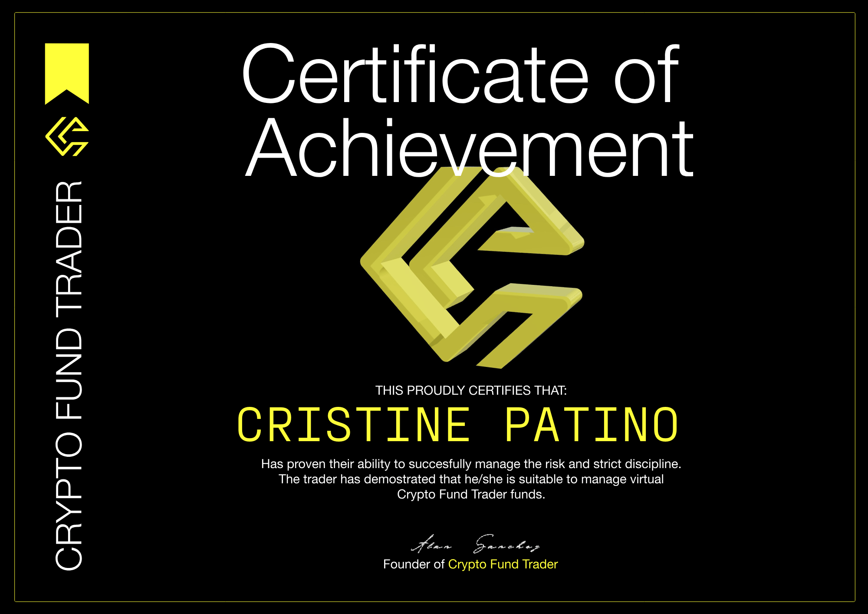
Task: Click the handwritten 'Sanchez' signature part
Action: [506, 544]
